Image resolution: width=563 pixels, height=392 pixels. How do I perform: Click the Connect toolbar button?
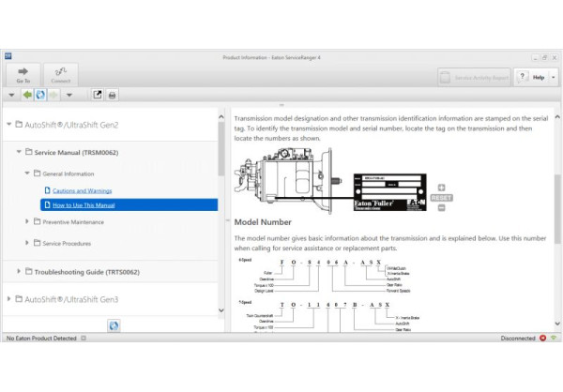pos(60,74)
